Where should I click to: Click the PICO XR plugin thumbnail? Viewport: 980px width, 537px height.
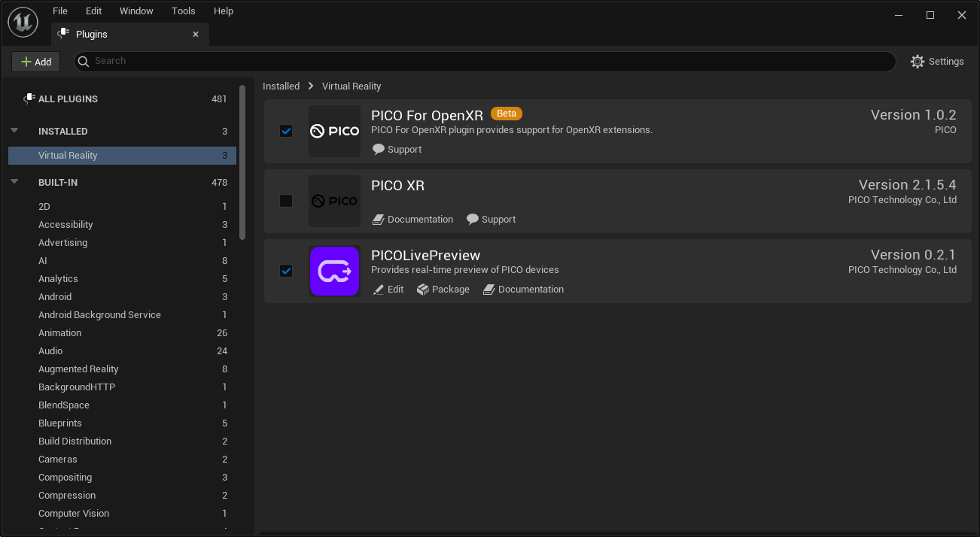coord(334,201)
